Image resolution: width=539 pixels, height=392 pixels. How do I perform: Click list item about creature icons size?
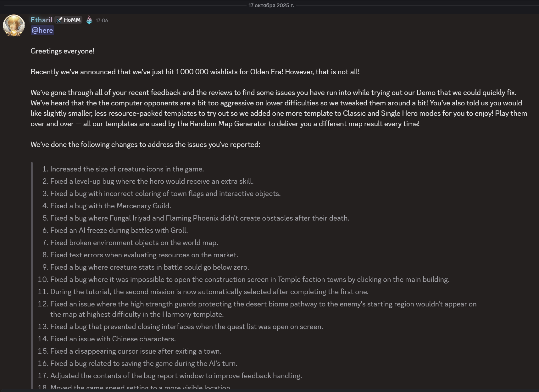click(127, 169)
